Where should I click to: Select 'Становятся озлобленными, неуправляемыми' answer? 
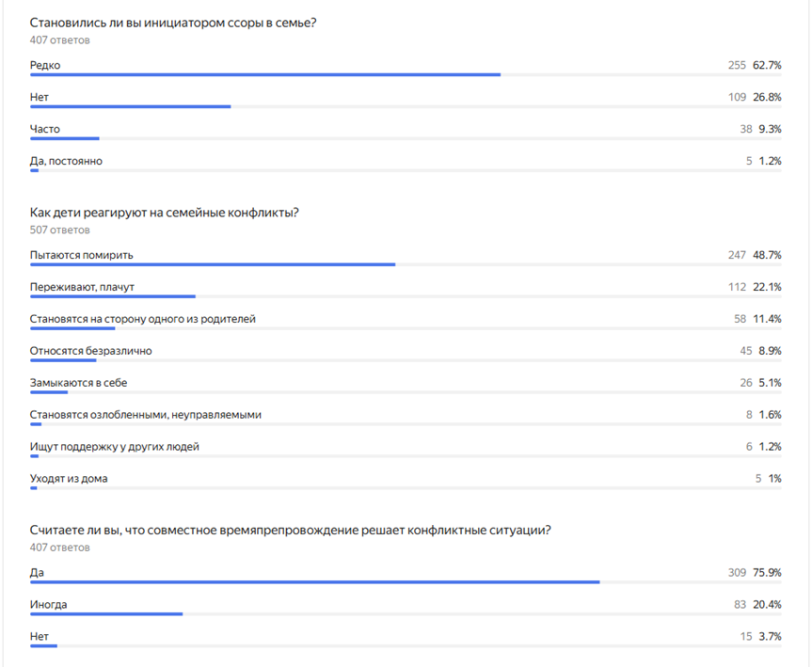[x=146, y=415]
